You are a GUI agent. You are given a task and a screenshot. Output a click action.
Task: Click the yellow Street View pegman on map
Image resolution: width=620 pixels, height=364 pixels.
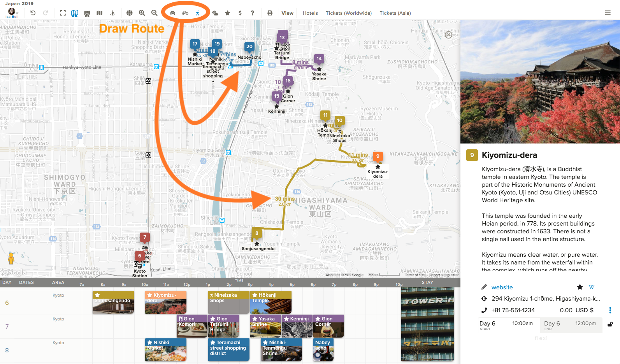[11, 258]
